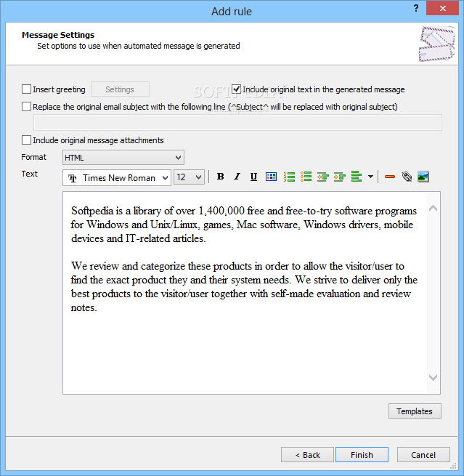Decrease paragraph indent
The width and height of the screenshot is (464, 476).
point(323,177)
